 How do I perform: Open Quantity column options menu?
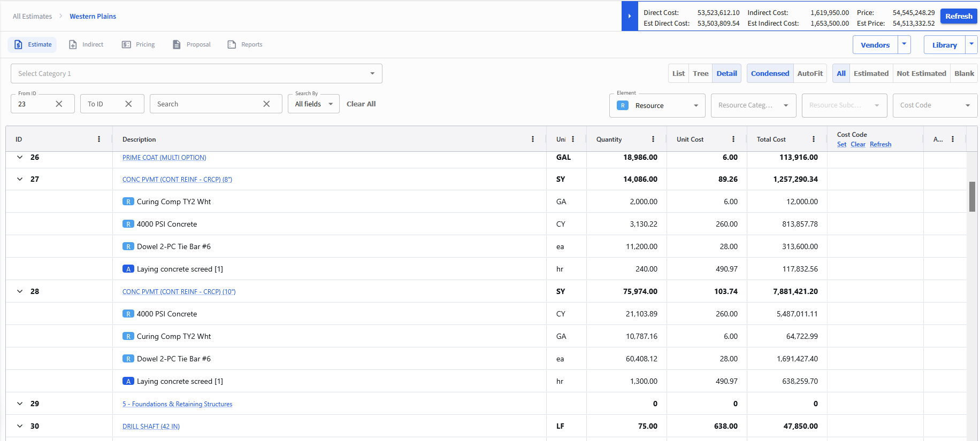point(653,139)
